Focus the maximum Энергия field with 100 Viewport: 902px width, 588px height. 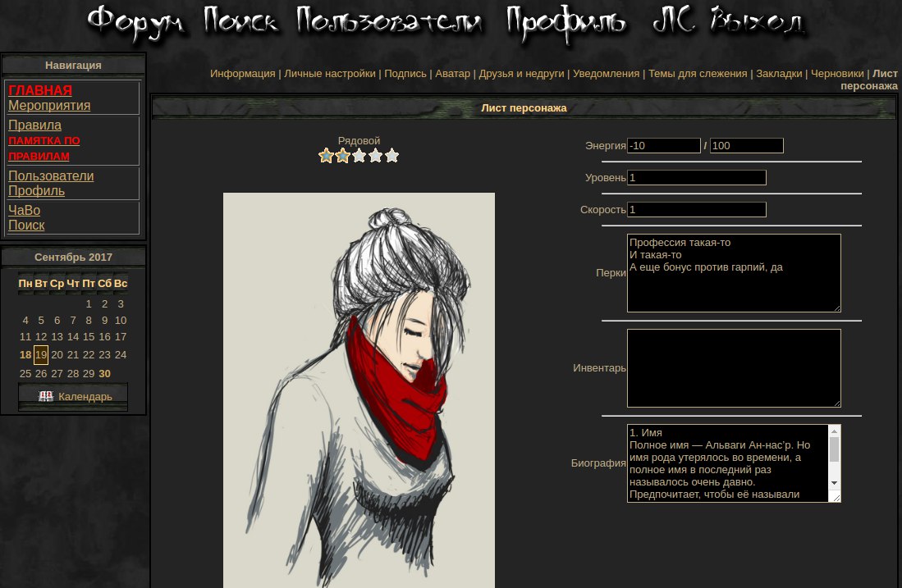click(747, 146)
